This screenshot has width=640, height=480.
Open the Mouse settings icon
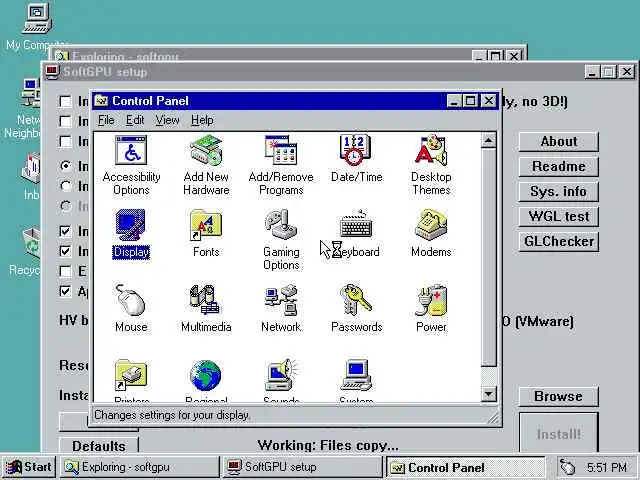point(131,309)
